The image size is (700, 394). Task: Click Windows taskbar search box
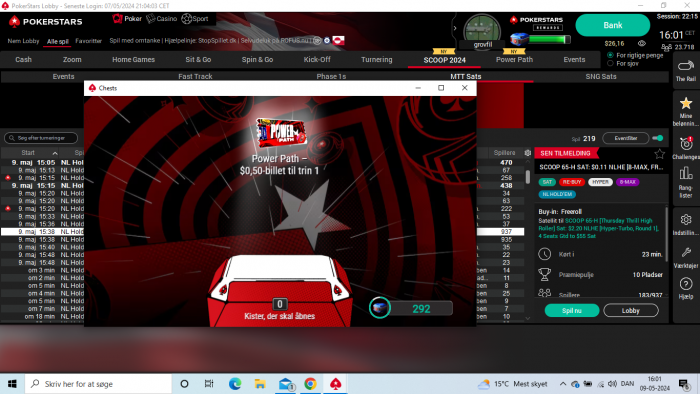[97, 384]
